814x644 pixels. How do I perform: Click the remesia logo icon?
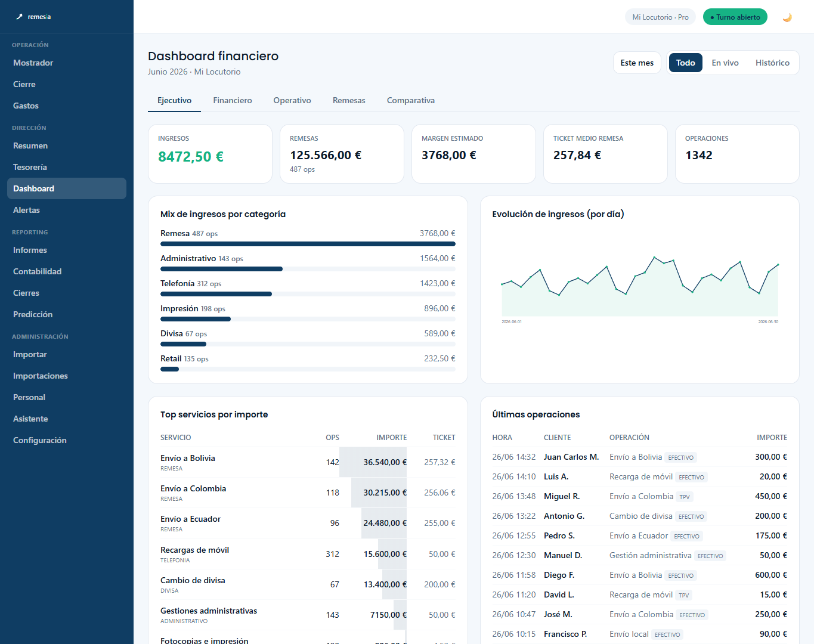[x=19, y=17]
